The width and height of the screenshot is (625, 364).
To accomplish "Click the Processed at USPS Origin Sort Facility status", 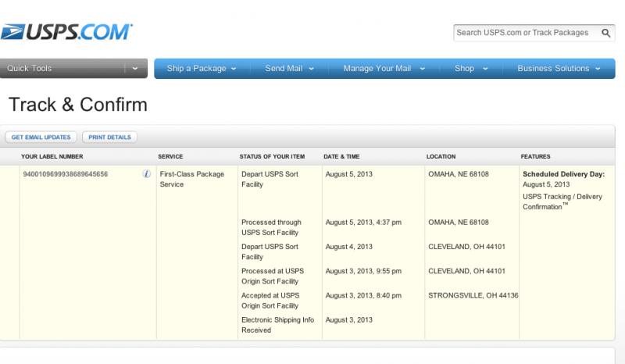I will [x=273, y=276].
